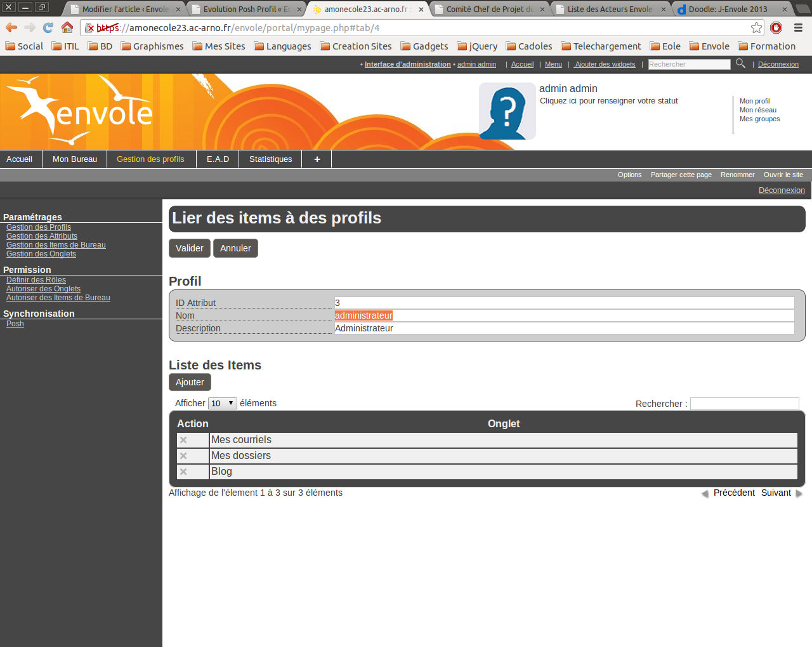Image resolution: width=812 pixels, height=650 pixels.
Task: Click the search magnifier icon
Action: click(740, 63)
